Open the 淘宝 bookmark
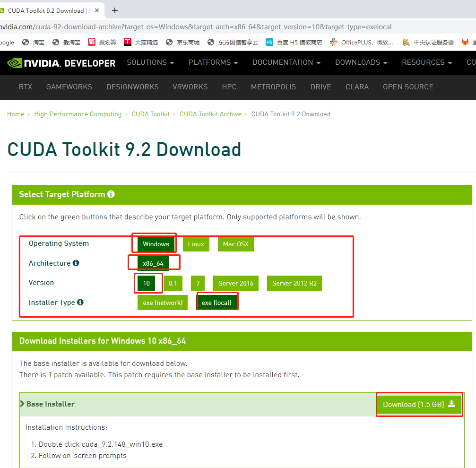This screenshot has width=476, height=468. click(x=34, y=42)
